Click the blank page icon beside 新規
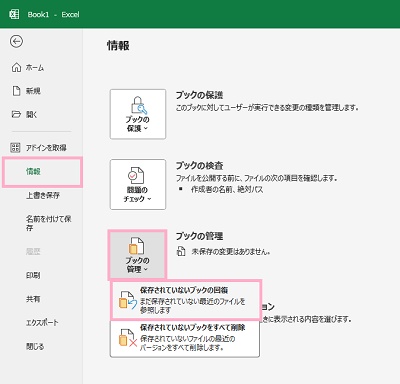Image resolution: width=400 pixels, height=384 pixels. pyautogui.click(x=16, y=91)
